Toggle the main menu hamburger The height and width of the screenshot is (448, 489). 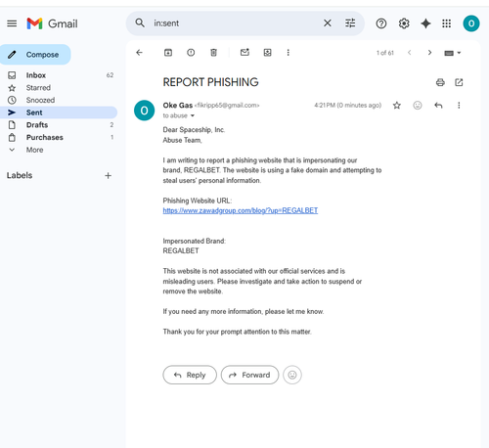12,23
